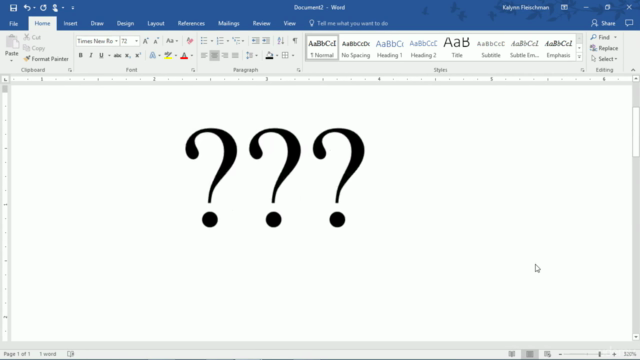Viewport: 640px width, 360px height.
Task: Align text left
Action: [x=204, y=56]
